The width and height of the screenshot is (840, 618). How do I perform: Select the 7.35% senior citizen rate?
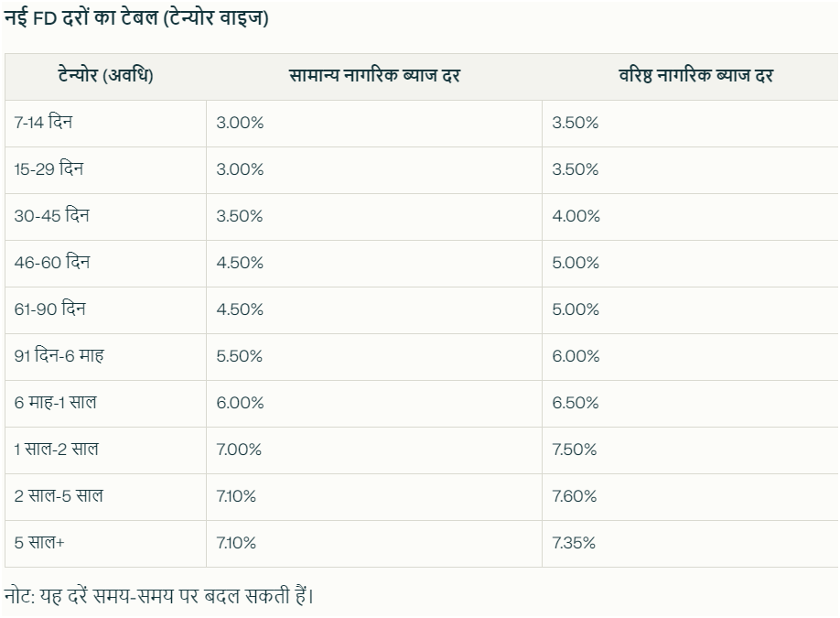574,543
